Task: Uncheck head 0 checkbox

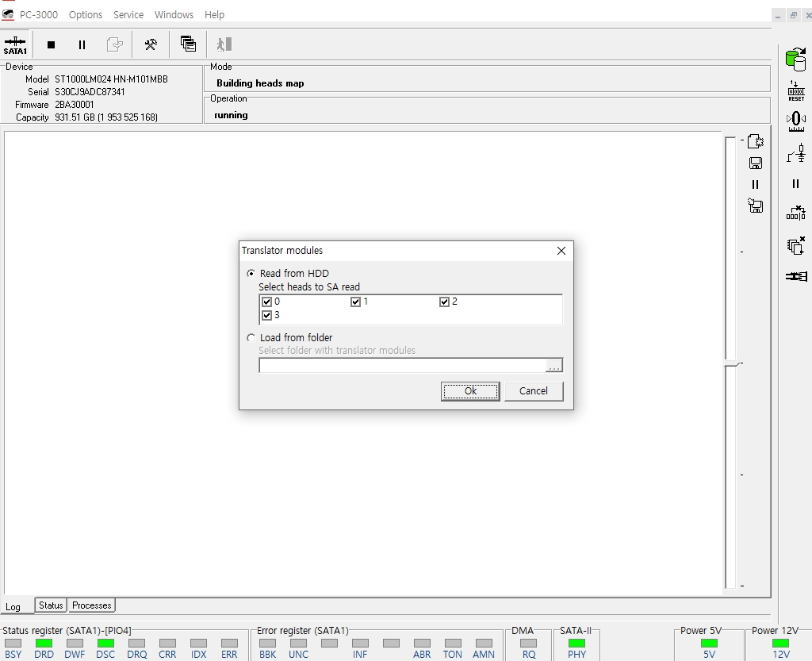Action: pos(267,302)
